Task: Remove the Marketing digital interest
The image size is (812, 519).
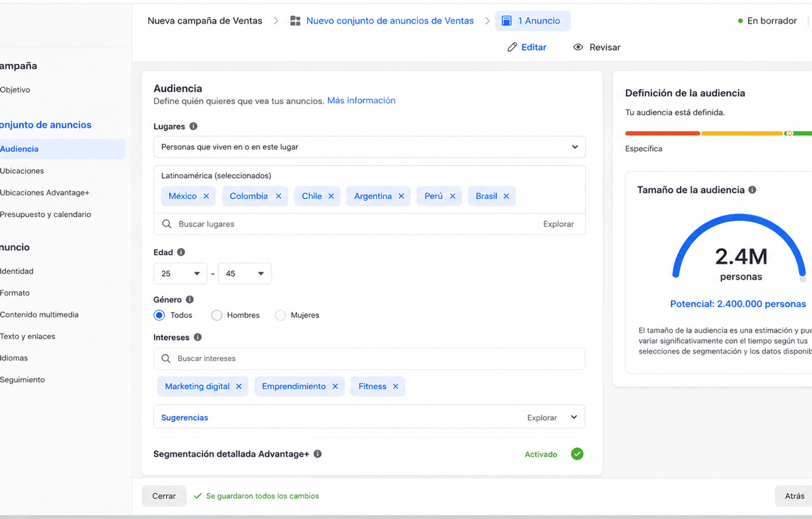Action: tap(239, 387)
